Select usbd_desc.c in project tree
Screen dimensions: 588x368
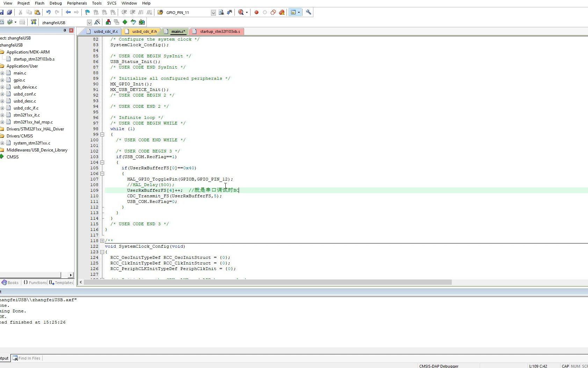click(x=24, y=101)
